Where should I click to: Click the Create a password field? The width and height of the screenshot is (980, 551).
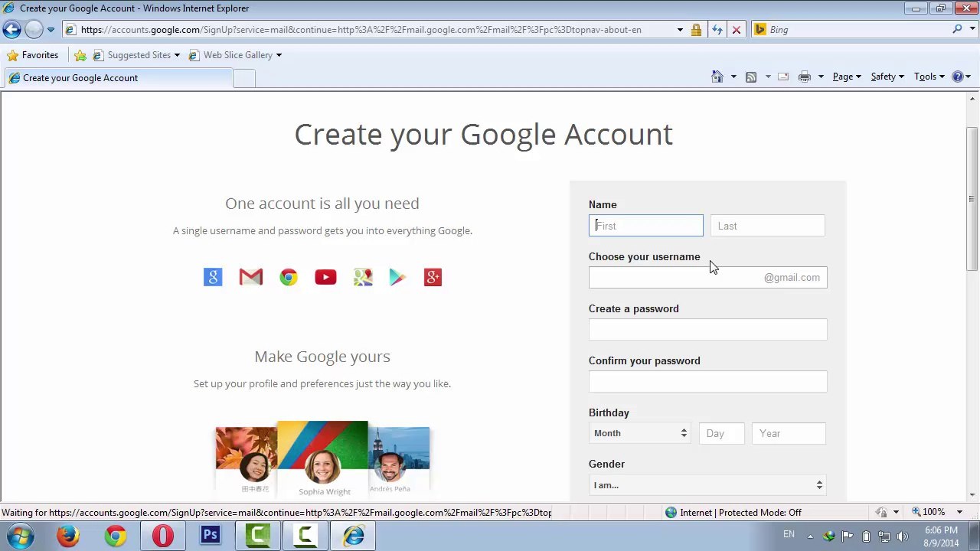pyautogui.click(x=708, y=330)
